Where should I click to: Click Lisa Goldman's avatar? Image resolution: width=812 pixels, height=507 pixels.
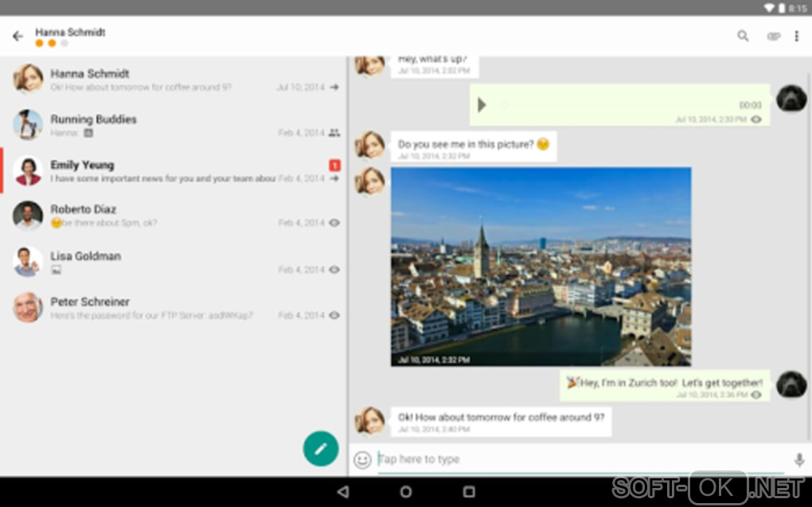tap(28, 262)
